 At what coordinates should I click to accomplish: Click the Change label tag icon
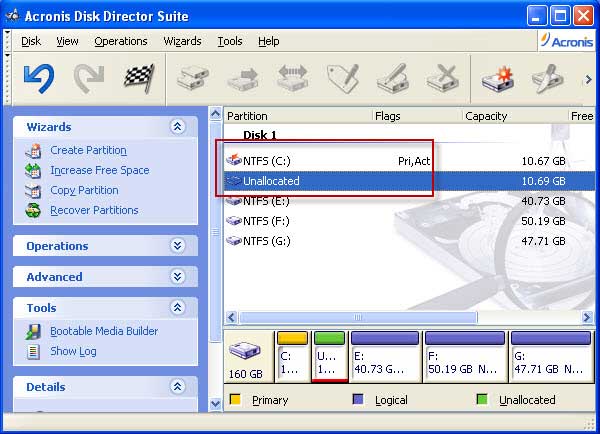tap(343, 78)
